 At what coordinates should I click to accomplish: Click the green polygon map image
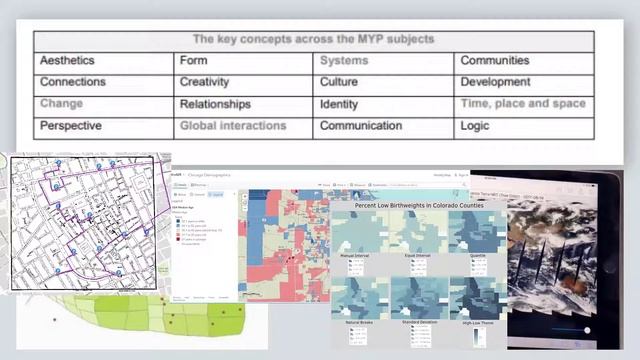(x=143, y=322)
